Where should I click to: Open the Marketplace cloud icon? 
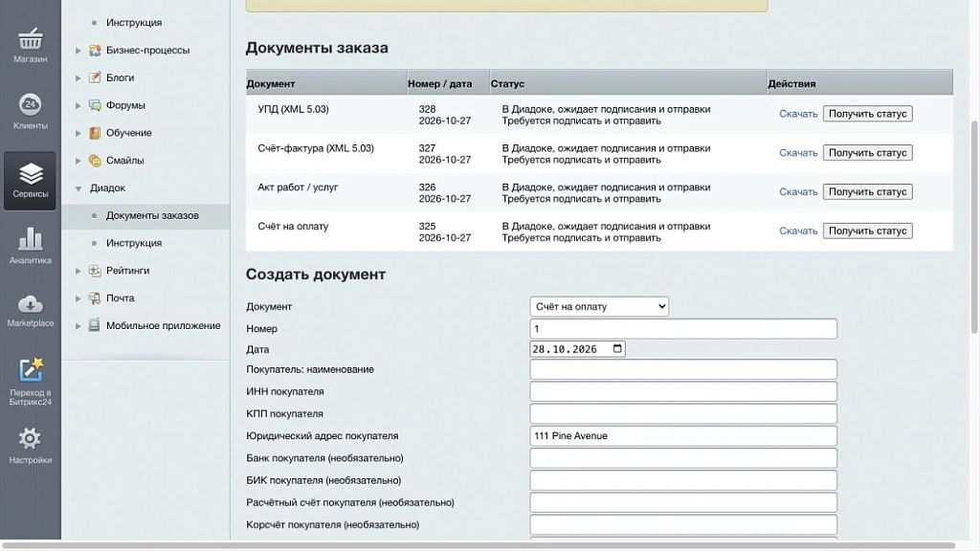click(30, 304)
